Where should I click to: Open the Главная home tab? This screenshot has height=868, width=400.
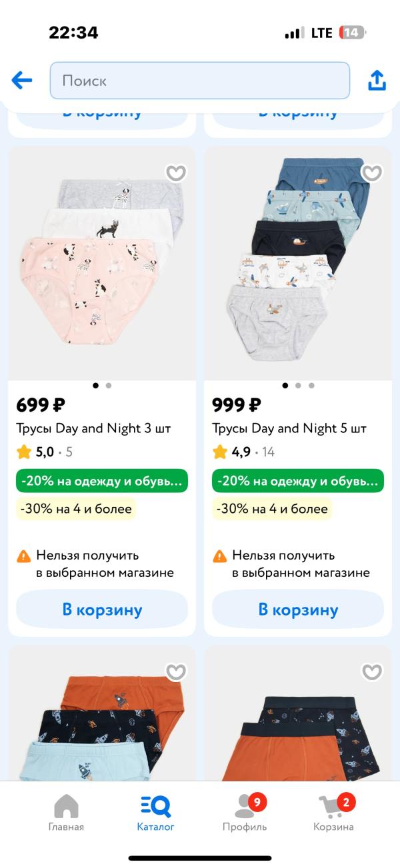pos(66,813)
